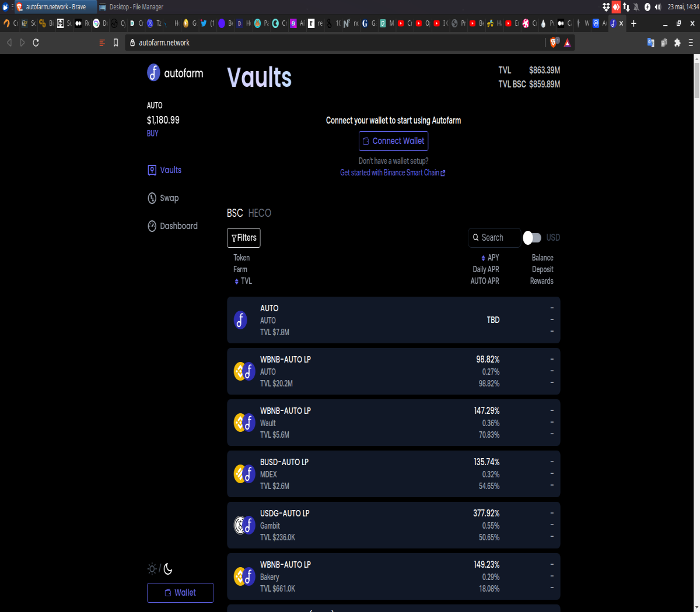Open a new browser tab with plus
The height and width of the screenshot is (612, 700).
[634, 23]
